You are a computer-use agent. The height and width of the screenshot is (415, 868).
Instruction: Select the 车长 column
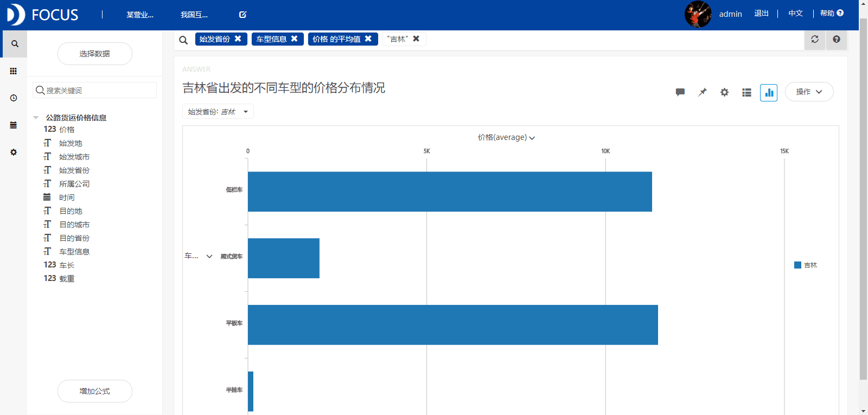67,265
